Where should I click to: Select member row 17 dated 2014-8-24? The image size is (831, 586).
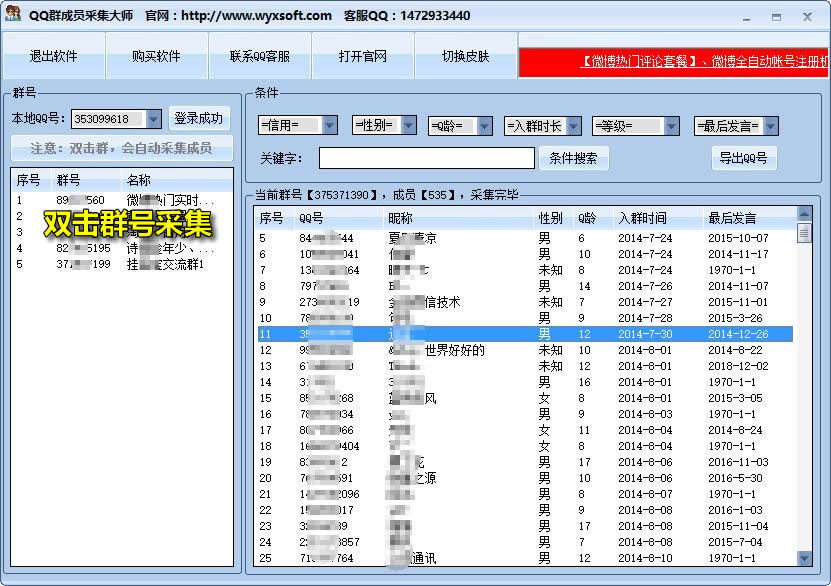click(x=525, y=430)
